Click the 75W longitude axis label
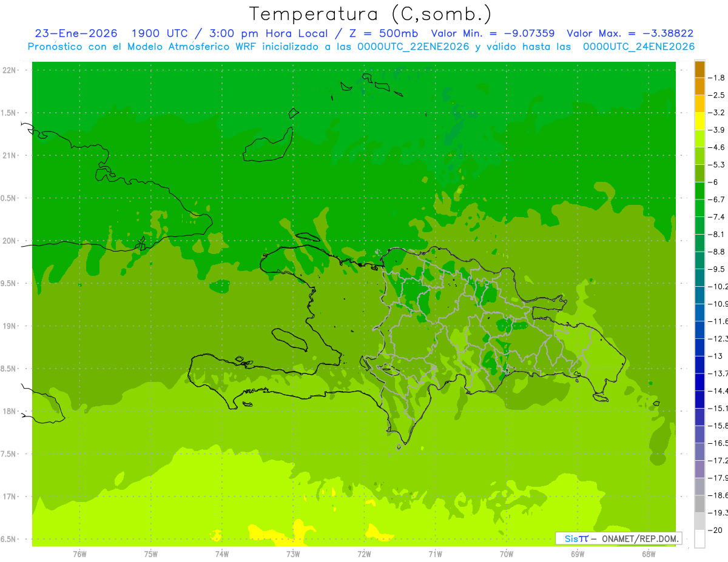728x562 pixels. point(151,554)
